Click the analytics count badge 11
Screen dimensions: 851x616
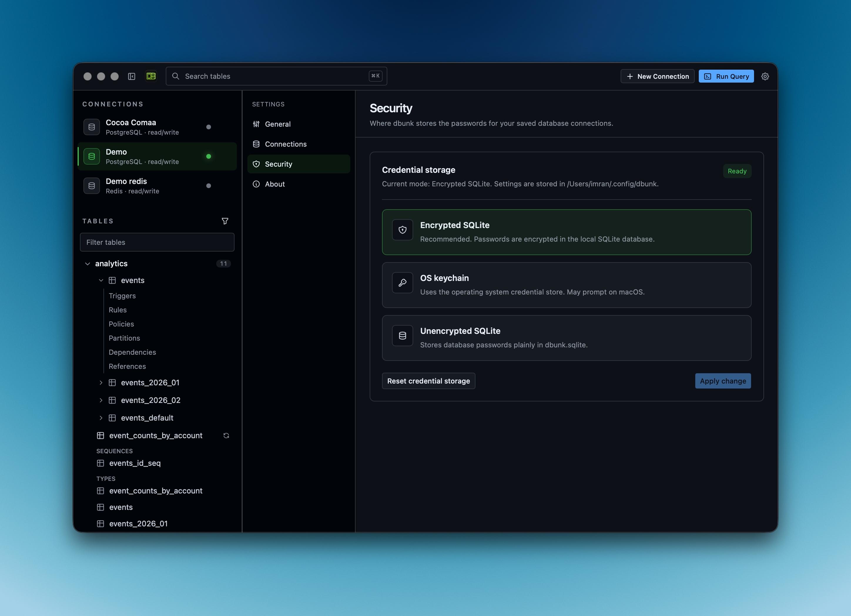[223, 264]
